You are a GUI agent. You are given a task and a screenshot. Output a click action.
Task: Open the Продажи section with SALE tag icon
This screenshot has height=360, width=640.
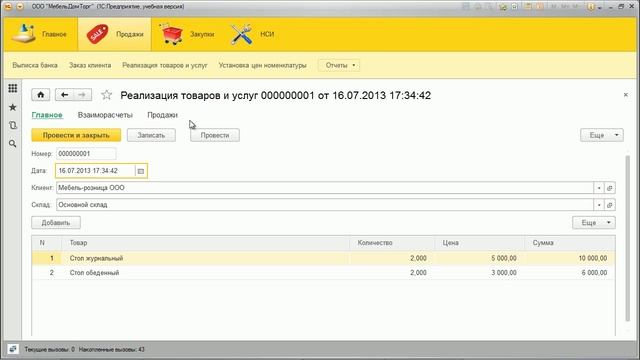coord(115,34)
